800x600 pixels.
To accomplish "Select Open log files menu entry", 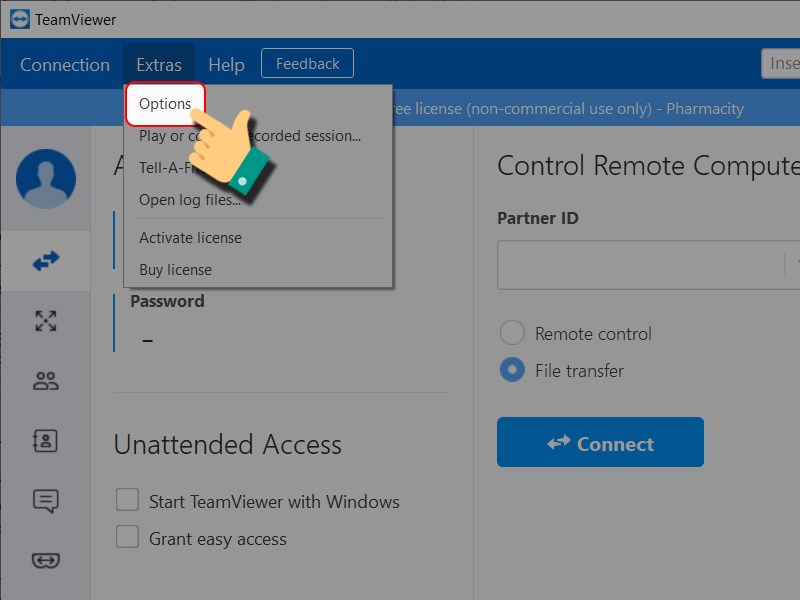I will pos(189,200).
